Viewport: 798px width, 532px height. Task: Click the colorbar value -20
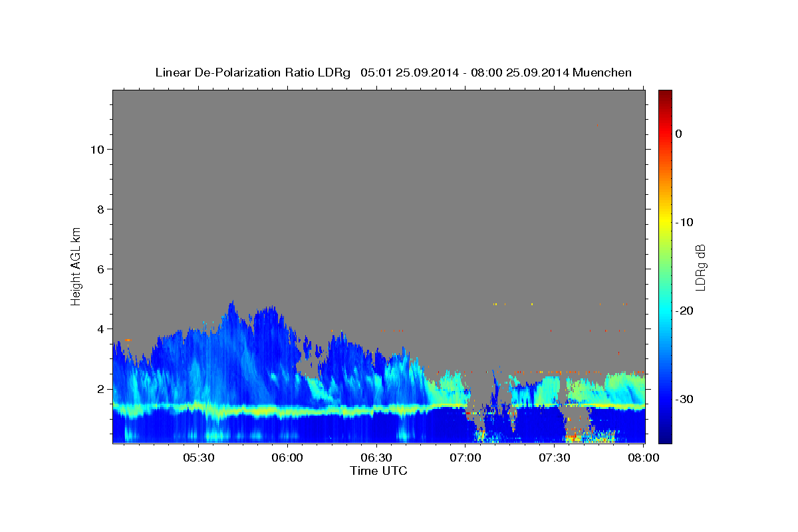click(x=685, y=311)
